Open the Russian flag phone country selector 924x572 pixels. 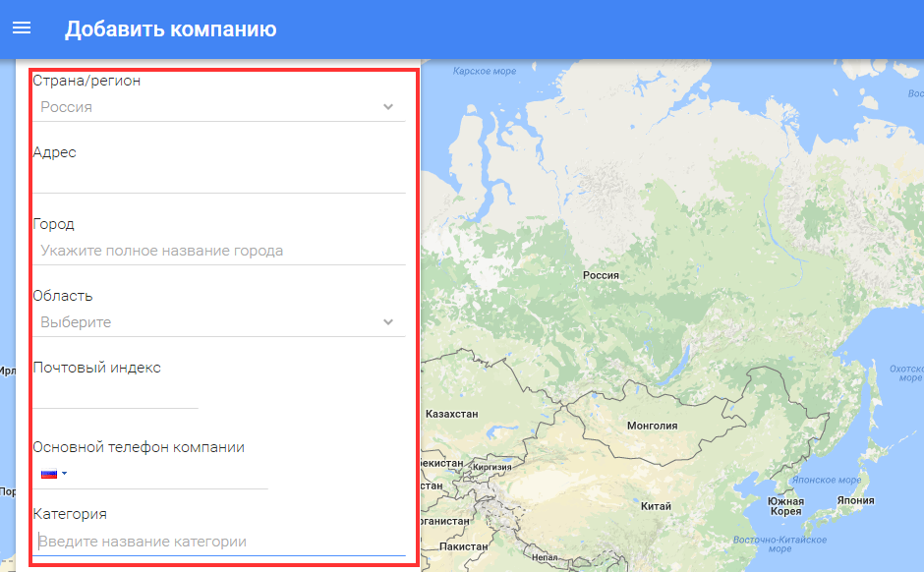pos(54,474)
